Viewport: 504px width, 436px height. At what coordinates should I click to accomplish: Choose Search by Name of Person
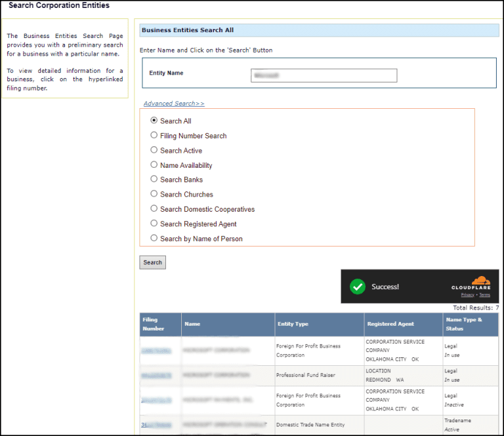coord(154,239)
